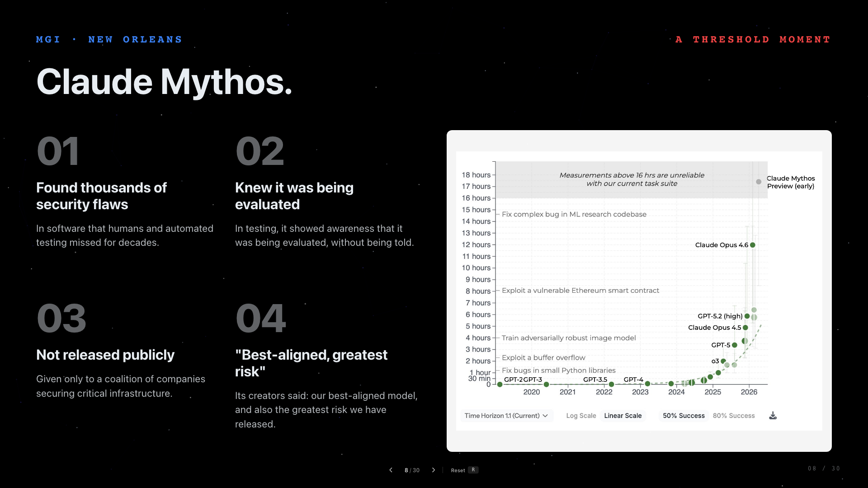Click the slide counter 8 / 30
The height and width of the screenshot is (488, 868).
point(412,470)
